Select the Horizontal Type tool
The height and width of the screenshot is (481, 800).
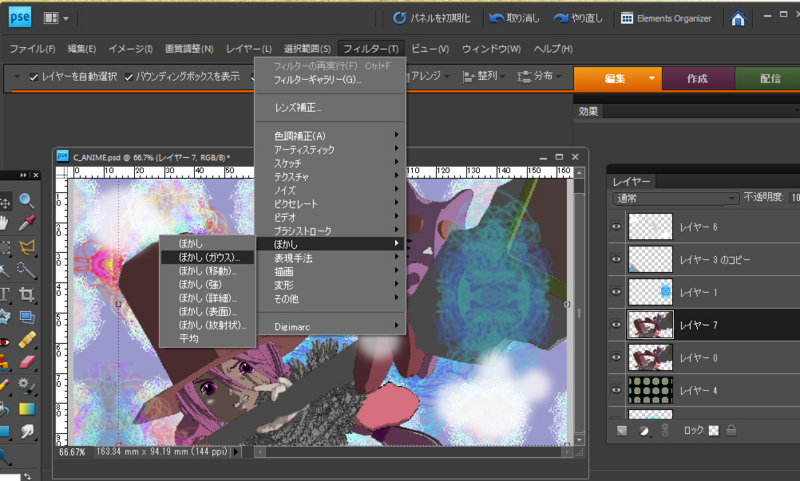[x=5, y=294]
